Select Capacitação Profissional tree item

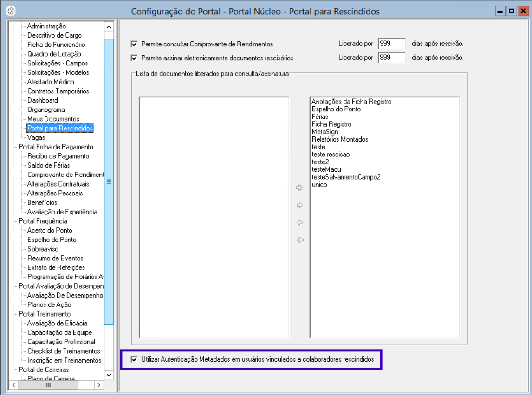(x=61, y=342)
